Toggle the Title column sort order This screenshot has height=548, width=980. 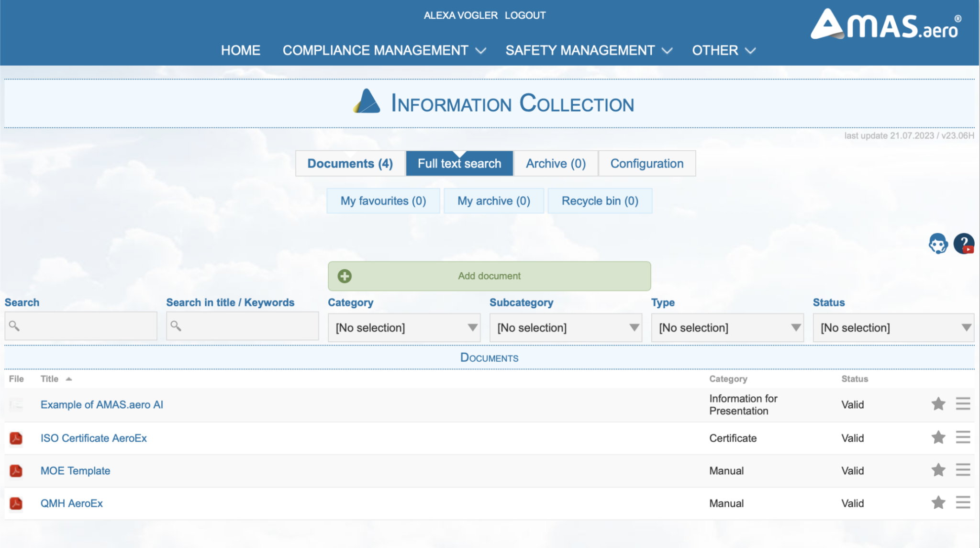[x=55, y=379]
